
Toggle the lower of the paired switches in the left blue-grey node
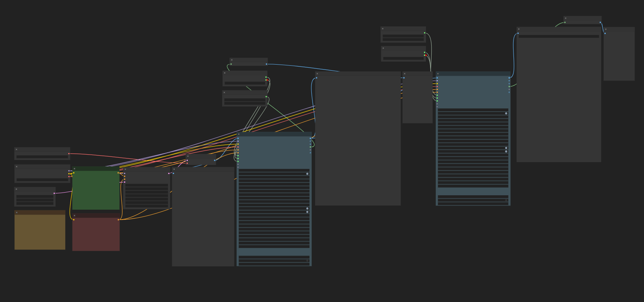click(307, 212)
